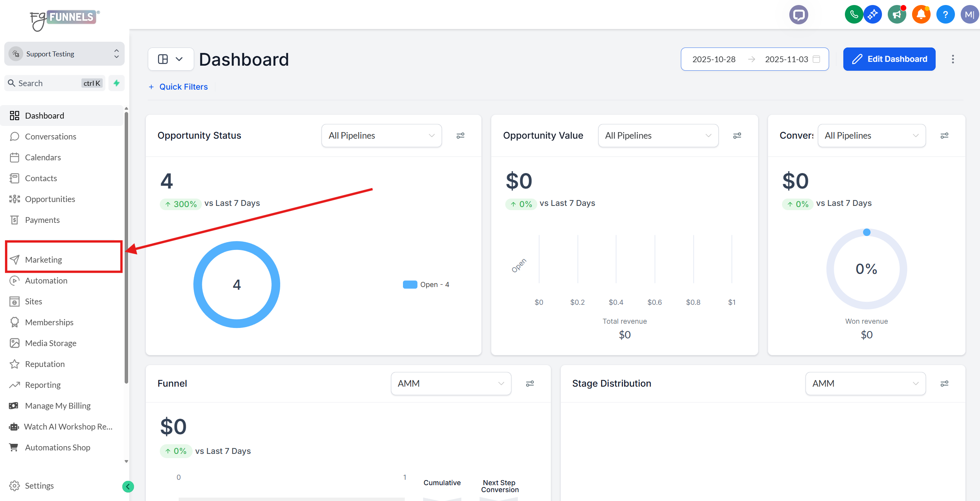980x501 pixels.
Task: Open the orange notifications bell
Action: (x=921, y=15)
